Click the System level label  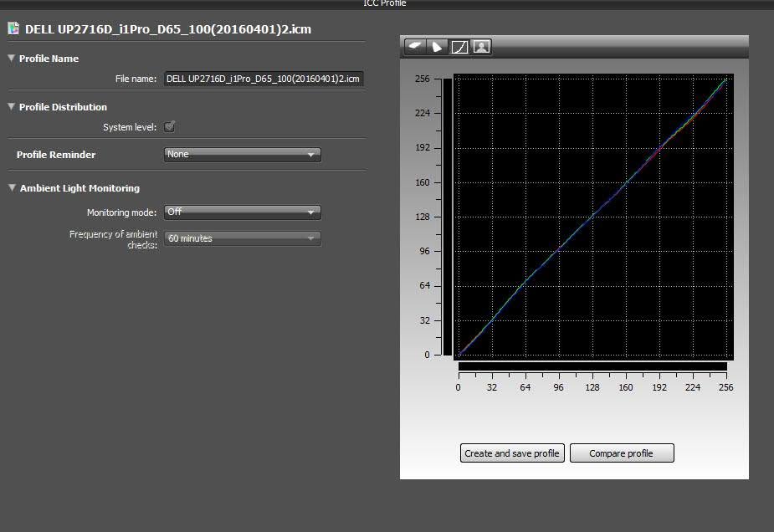[130, 127]
